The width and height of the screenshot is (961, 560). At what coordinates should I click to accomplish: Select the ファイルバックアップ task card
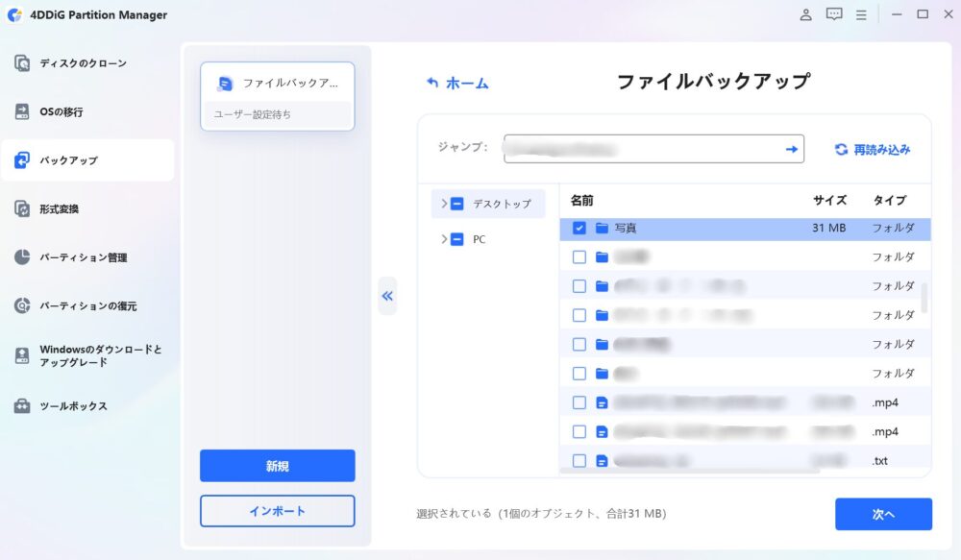click(x=277, y=96)
